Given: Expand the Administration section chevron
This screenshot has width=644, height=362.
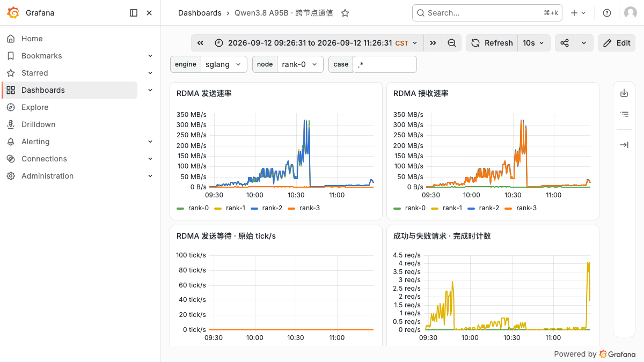Looking at the screenshot, I should (150, 176).
